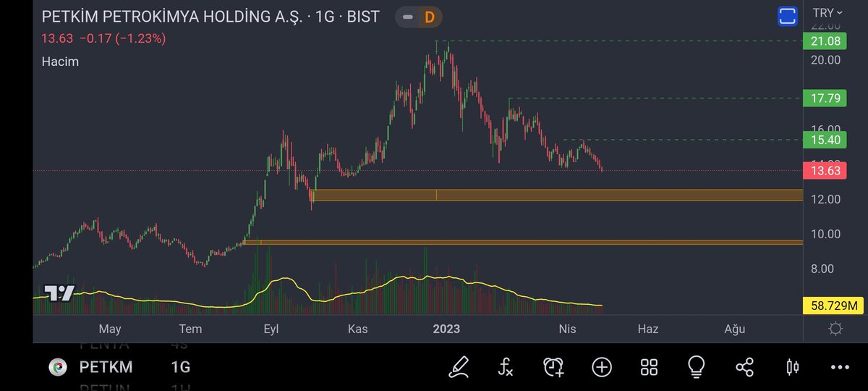Open the three-dots more menu
This screenshot has width=868, height=391.
pyautogui.click(x=840, y=367)
